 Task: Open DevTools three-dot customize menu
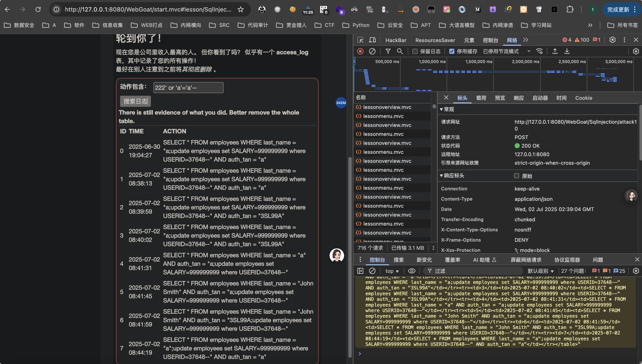[624, 40]
